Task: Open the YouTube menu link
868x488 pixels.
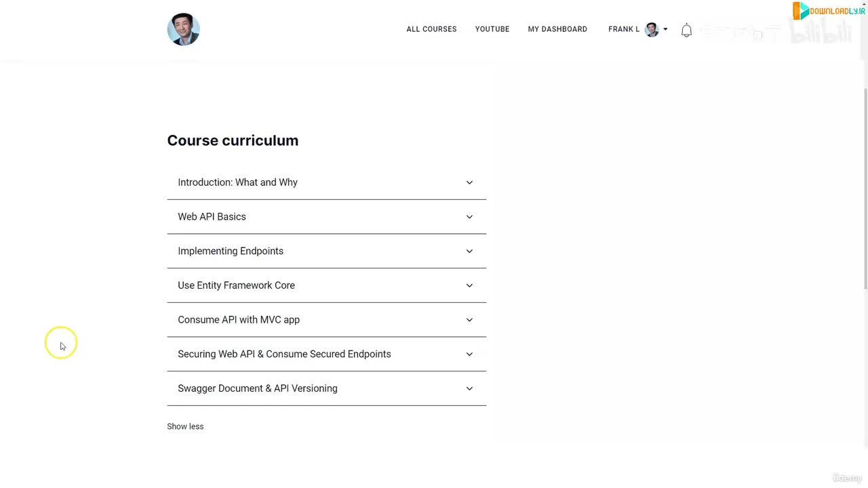Action: coord(492,29)
